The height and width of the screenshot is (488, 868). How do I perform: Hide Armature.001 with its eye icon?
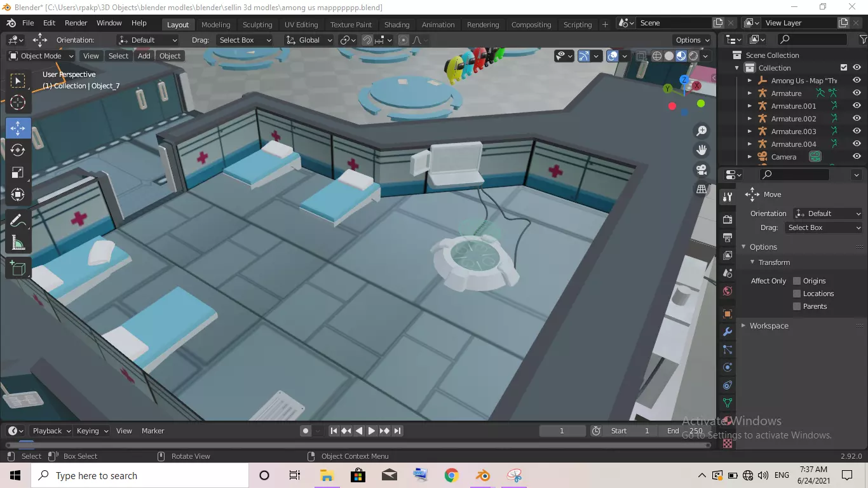[857, 106]
